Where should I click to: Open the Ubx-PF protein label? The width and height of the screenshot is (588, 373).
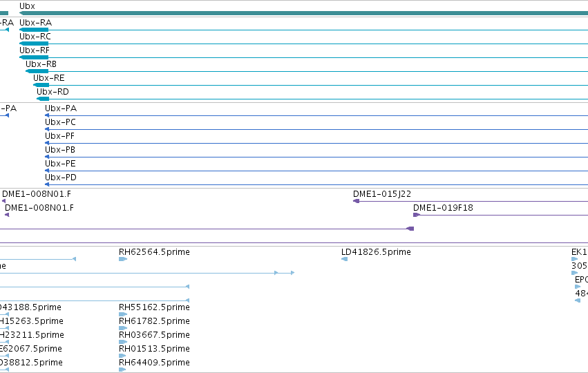[x=59, y=136]
